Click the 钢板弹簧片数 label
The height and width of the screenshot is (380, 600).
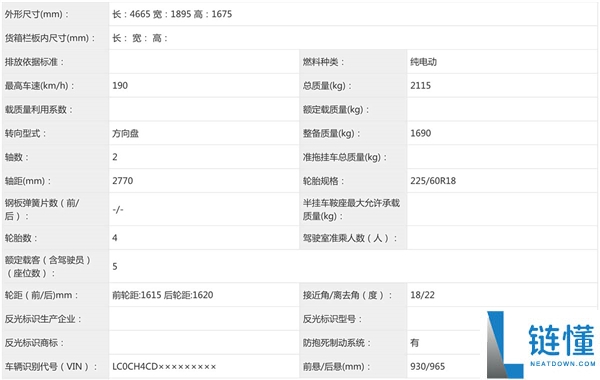(x=42, y=209)
